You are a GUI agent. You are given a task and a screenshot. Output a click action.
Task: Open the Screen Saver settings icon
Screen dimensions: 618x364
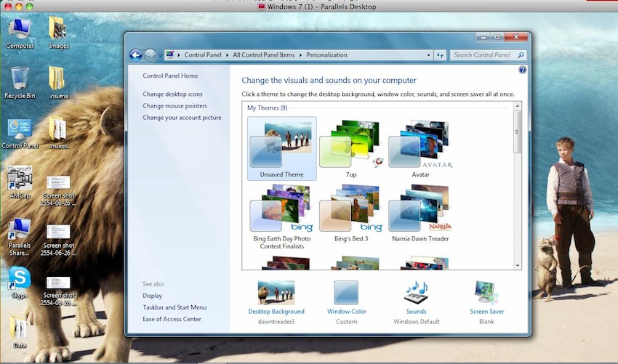pyautogui.click(x=486, y=292)
